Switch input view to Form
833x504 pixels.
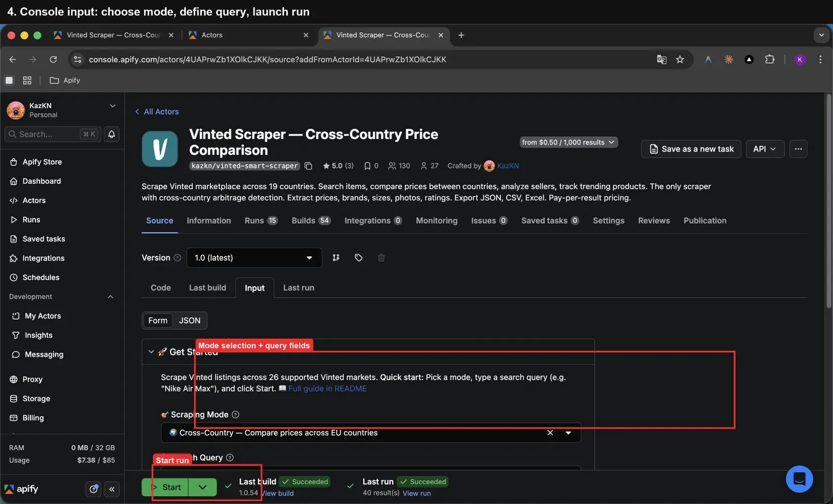pyautogui.click(x=158, y=320)
